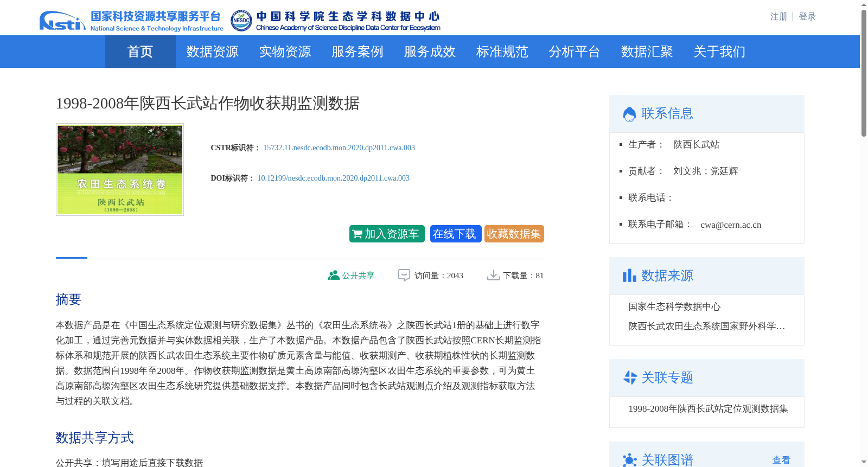
Task: Click the 数据共享方式 section heading
Action: (x=94, y=438)
